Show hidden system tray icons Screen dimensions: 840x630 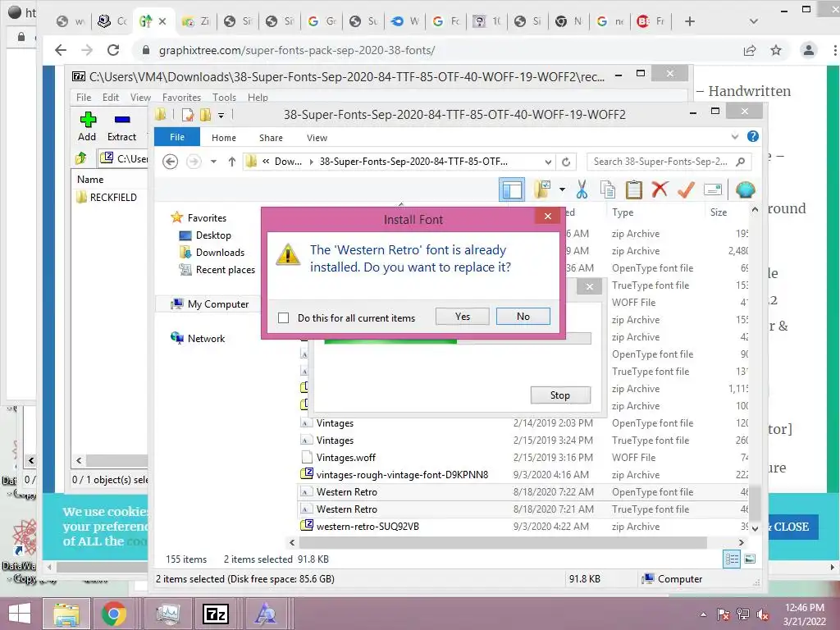(x=703, y=615)
